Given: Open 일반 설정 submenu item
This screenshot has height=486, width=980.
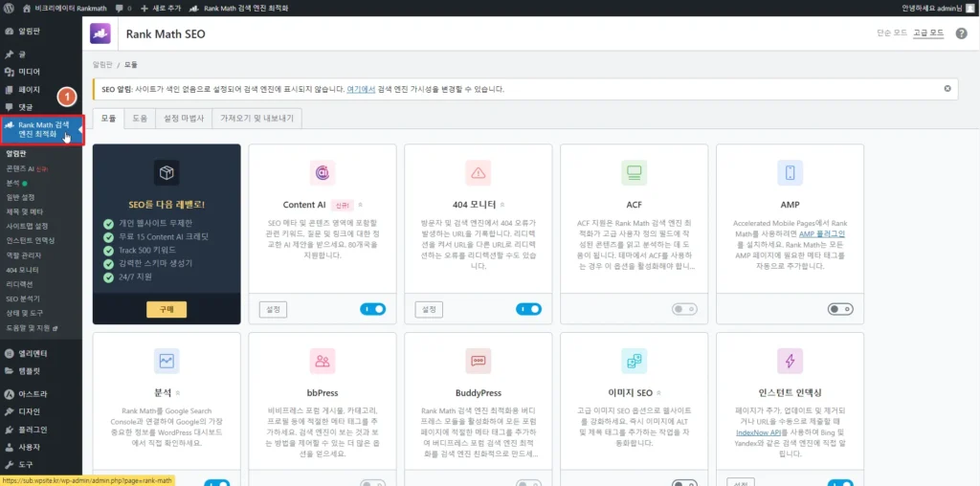Looking at the screenshot, I should (x=20, y=197).
